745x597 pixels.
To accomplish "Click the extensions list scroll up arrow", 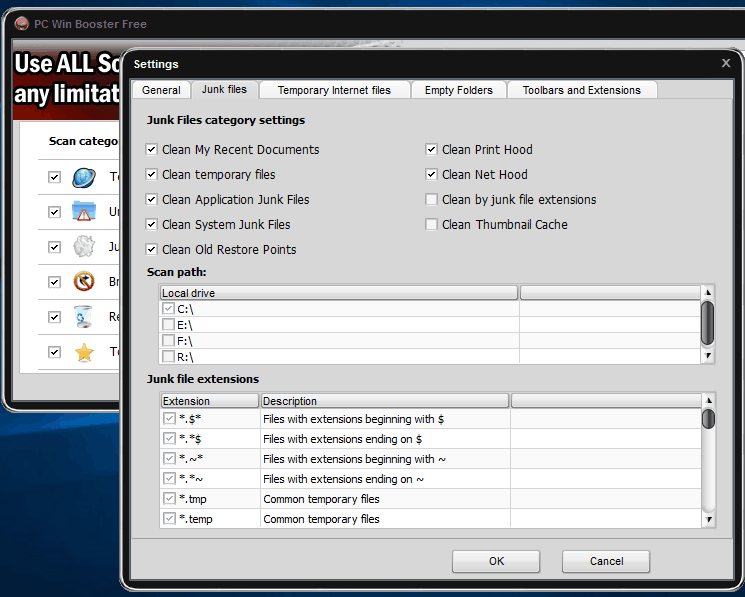I will [x=708, y=400].
